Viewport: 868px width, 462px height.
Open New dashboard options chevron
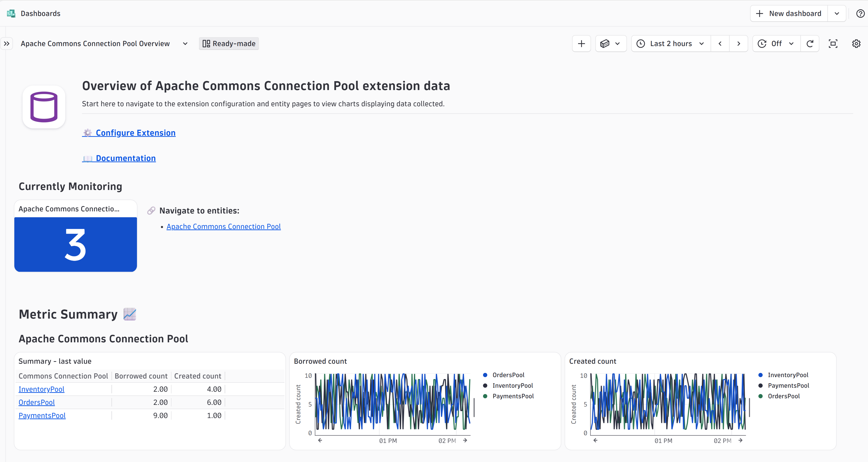click(x=837, y=13)
